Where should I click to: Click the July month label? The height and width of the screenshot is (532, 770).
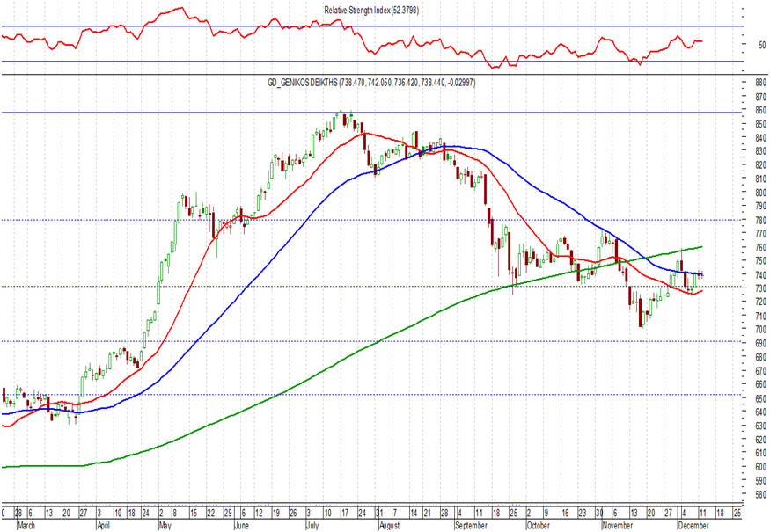tap(312, 525)
